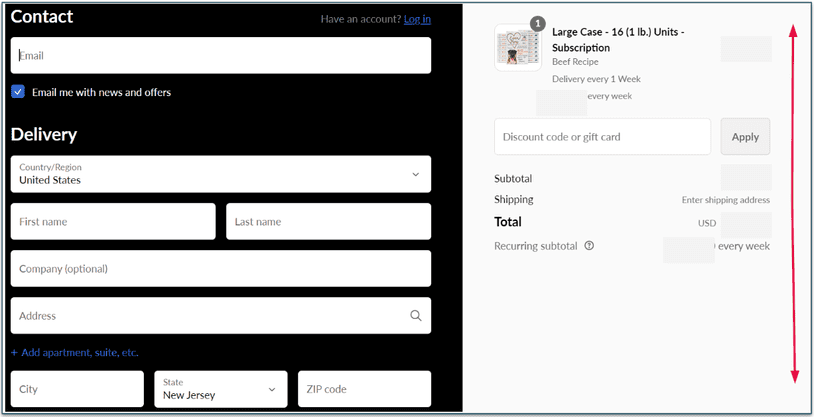Click the Beef Recipe text
Screen dimensions: 814x417
coord(575,62)
